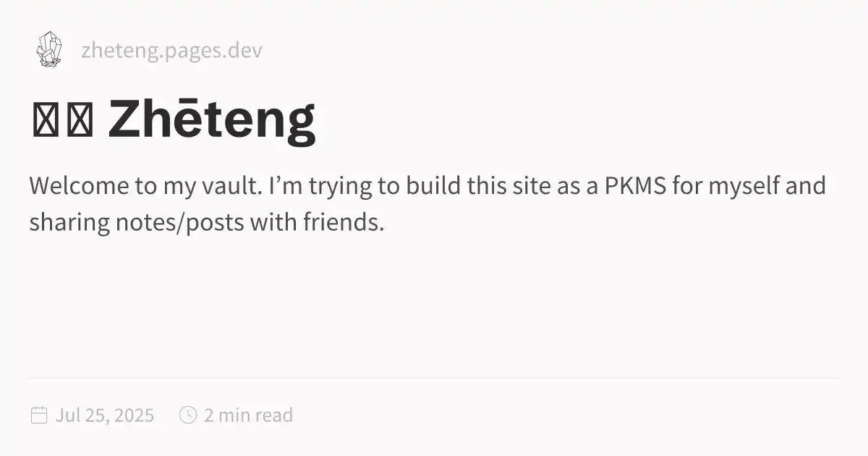
Task: Click the "PKMS" acronym in the description
Action: (x=628, y=186)
